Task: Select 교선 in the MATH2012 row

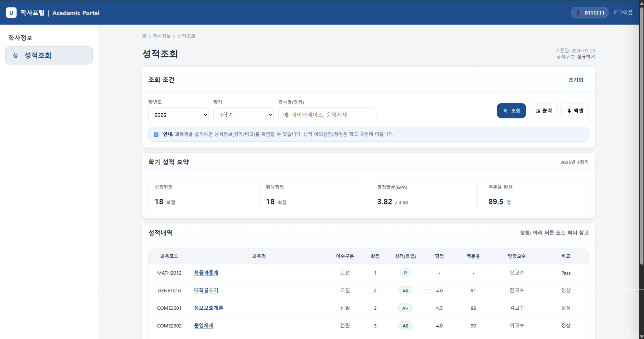Action: [x=345, y=273]
